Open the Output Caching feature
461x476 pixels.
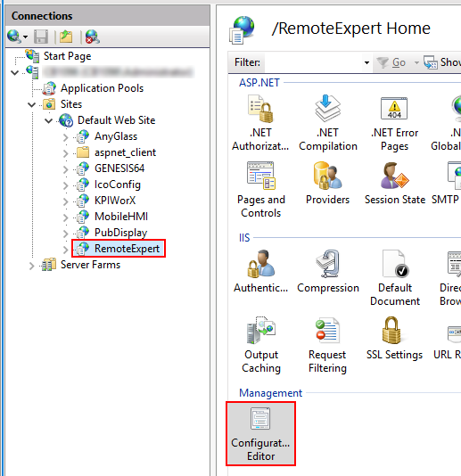[x=261, y=345]
